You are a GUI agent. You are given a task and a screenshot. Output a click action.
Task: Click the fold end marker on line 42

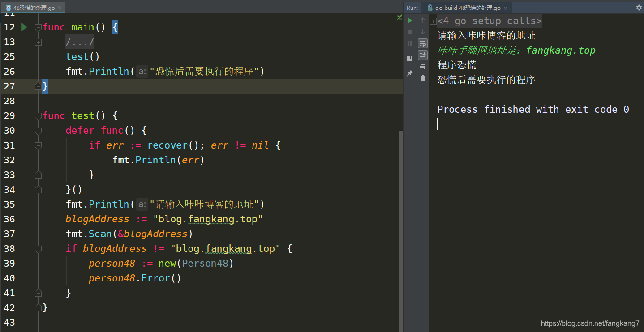(x=38, y=308)
